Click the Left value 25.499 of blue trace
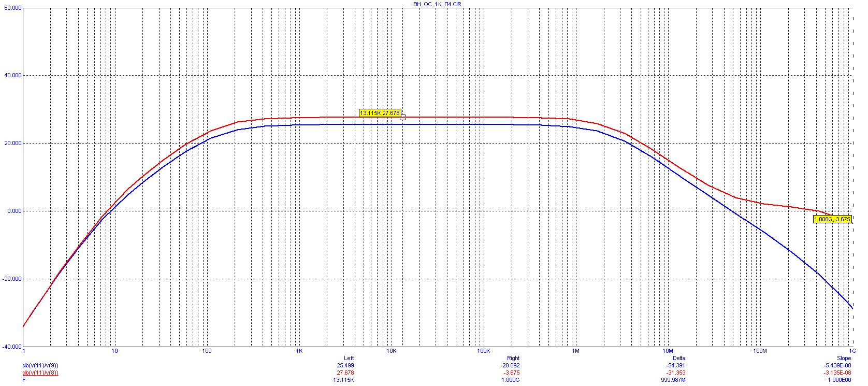868x386 pixels. click(x=345, y=365)
